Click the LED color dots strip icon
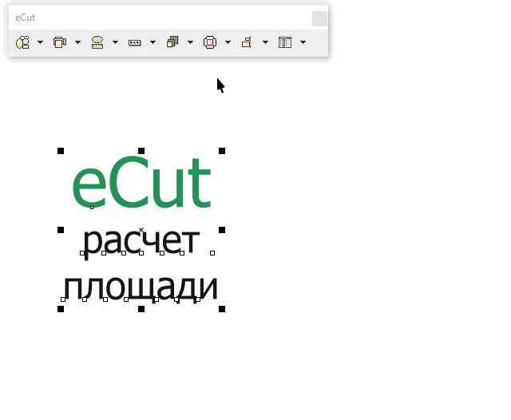The height and width of the screenshot is (420, 511). [135, 42]
